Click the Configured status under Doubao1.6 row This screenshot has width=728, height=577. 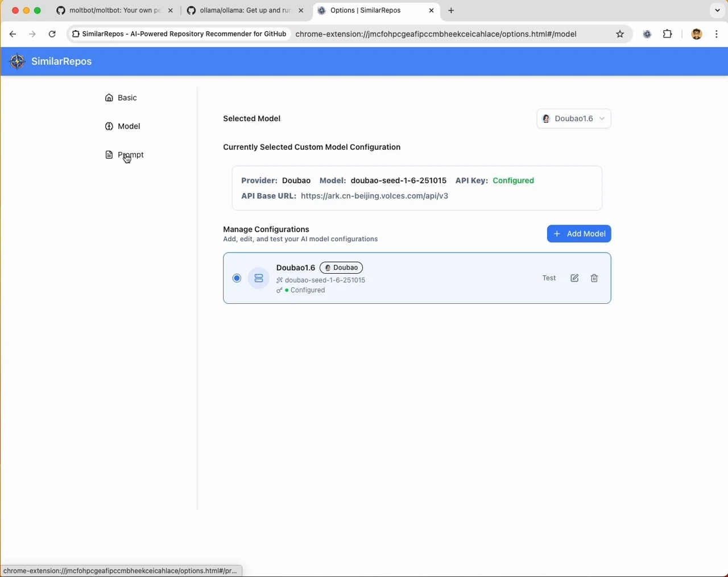coord(308,290)
